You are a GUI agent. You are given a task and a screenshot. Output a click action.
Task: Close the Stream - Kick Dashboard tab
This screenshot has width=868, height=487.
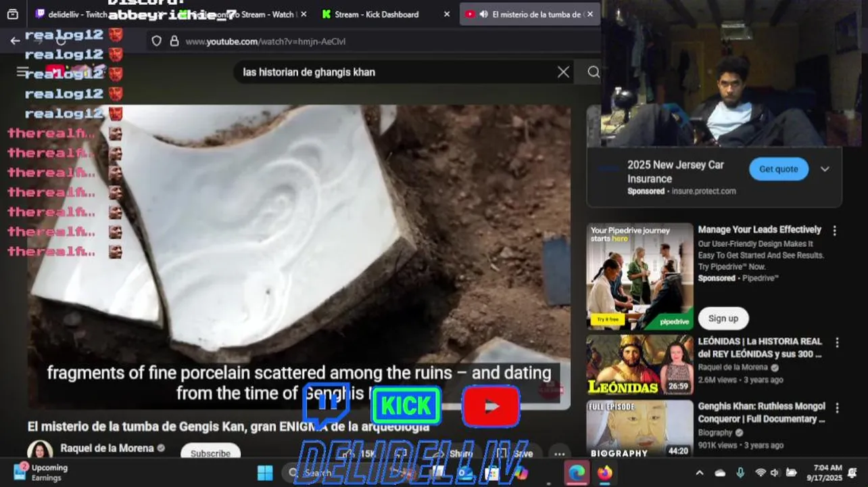click(446, 14)
